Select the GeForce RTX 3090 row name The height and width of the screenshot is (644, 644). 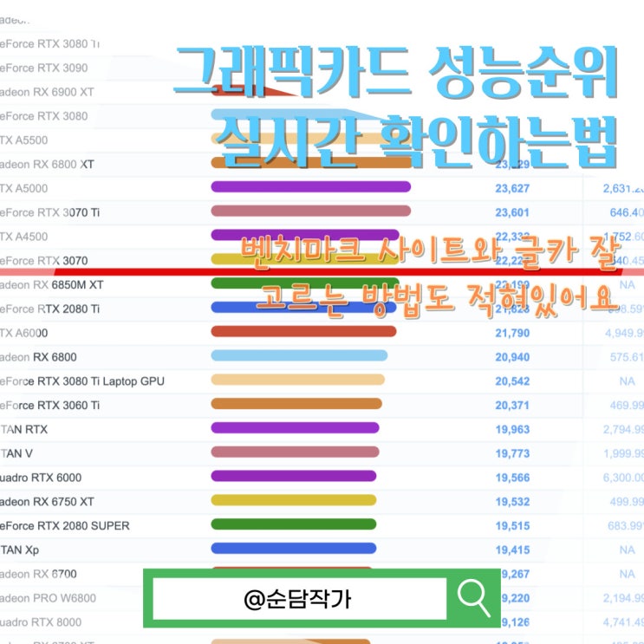tap(44, 68)
